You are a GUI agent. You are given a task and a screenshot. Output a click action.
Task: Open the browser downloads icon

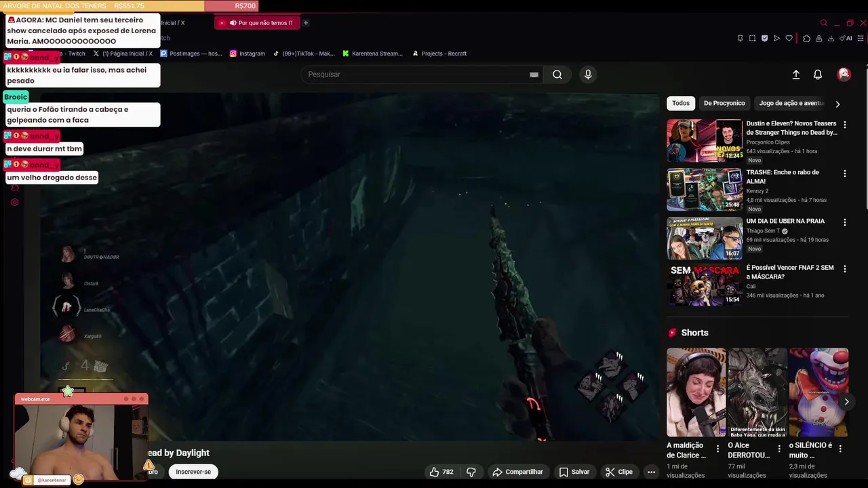(x=831, y=39)
